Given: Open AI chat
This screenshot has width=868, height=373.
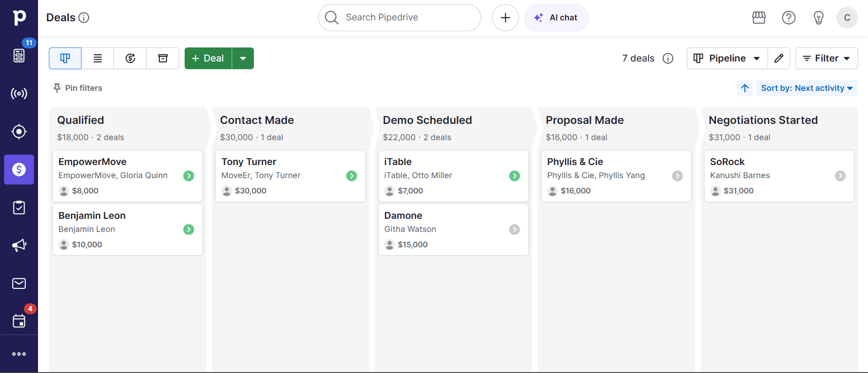Looking at the screenshot, I should click(x=556, y=18).
